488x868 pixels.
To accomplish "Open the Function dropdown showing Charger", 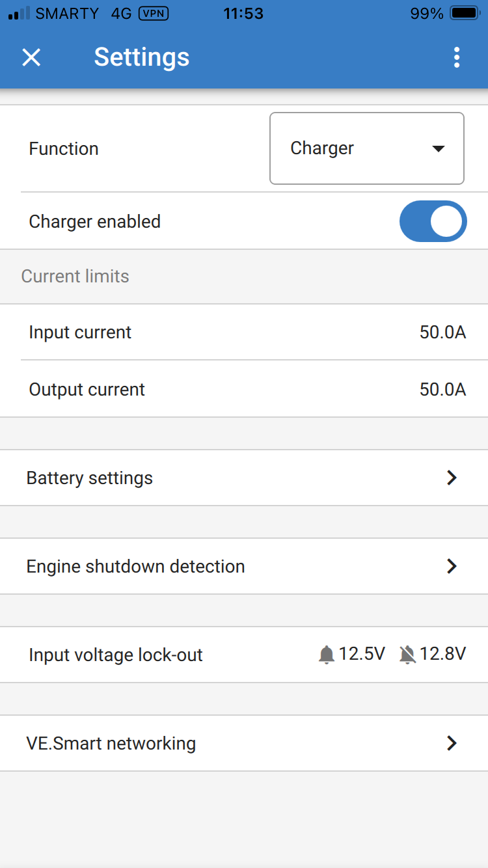I will click(x=366, y=148).
